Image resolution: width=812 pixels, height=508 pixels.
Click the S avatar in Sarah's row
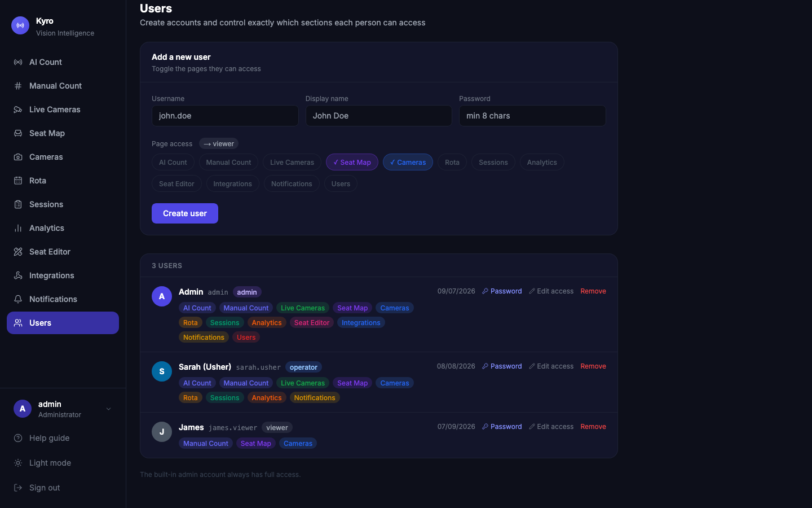pyautogui.click(x=162, y=371)
